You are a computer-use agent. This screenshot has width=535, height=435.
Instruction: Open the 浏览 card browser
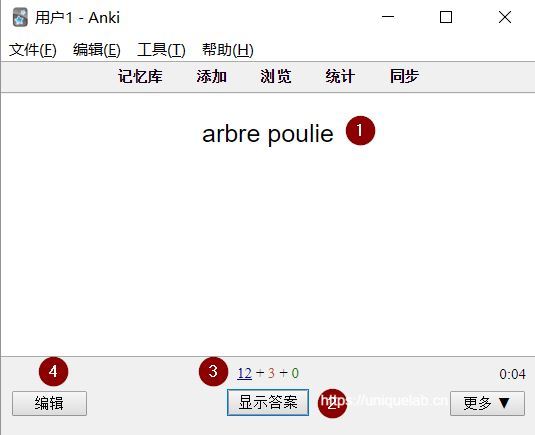276,76
